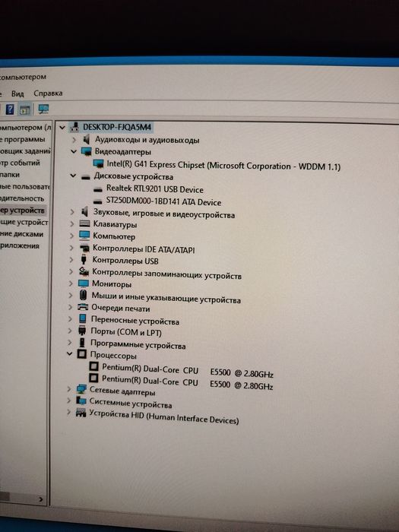Click the Мыши mouse icon

coord(83,295)
